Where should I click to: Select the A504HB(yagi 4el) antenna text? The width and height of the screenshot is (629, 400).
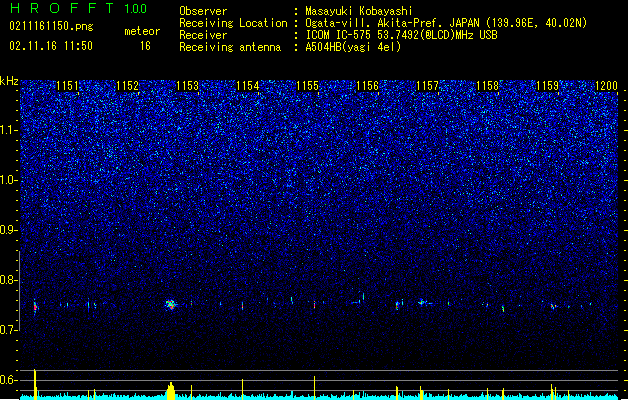(x=353, y=47)
